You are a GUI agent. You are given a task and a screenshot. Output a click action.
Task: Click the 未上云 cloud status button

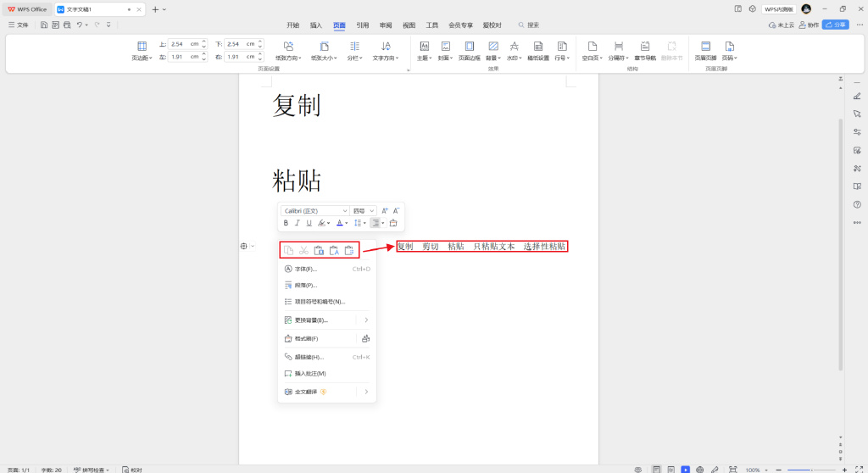782,25
